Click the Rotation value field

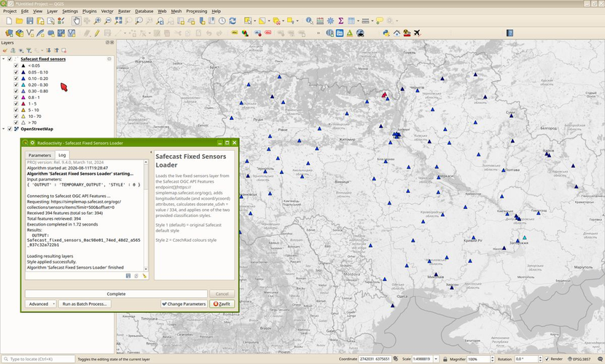tap(526, 359)
